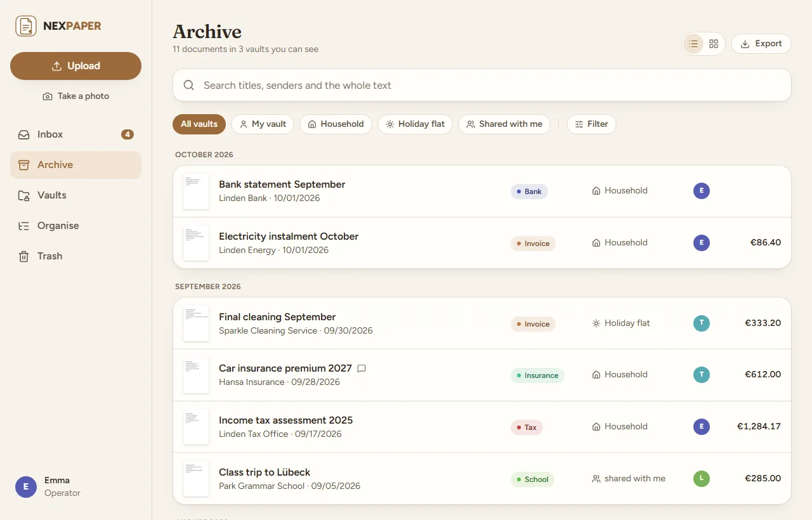Image resolution: width=812 pixels, height=520 pixels.
Task: Open Emma's profile avatar
Action: point(26,487)
